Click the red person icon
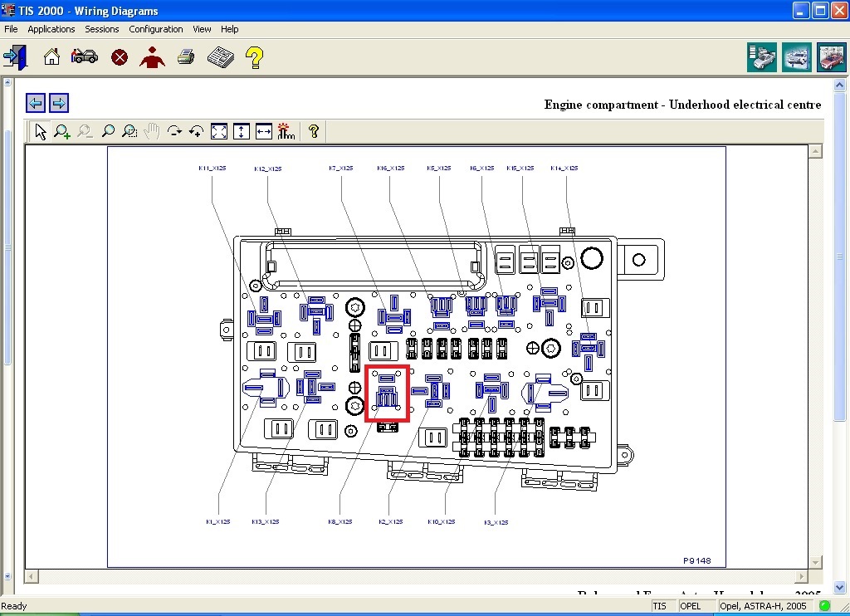 [152, 57]
